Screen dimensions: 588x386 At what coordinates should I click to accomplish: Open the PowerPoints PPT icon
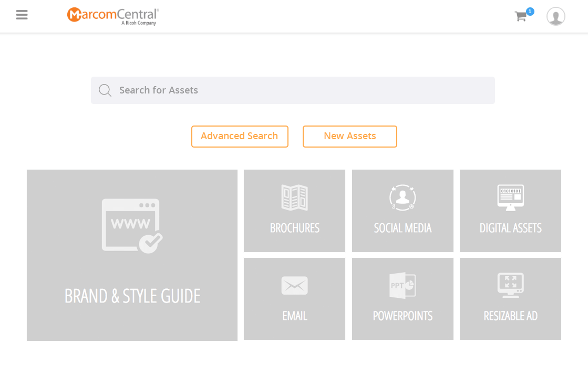point(403,286)
